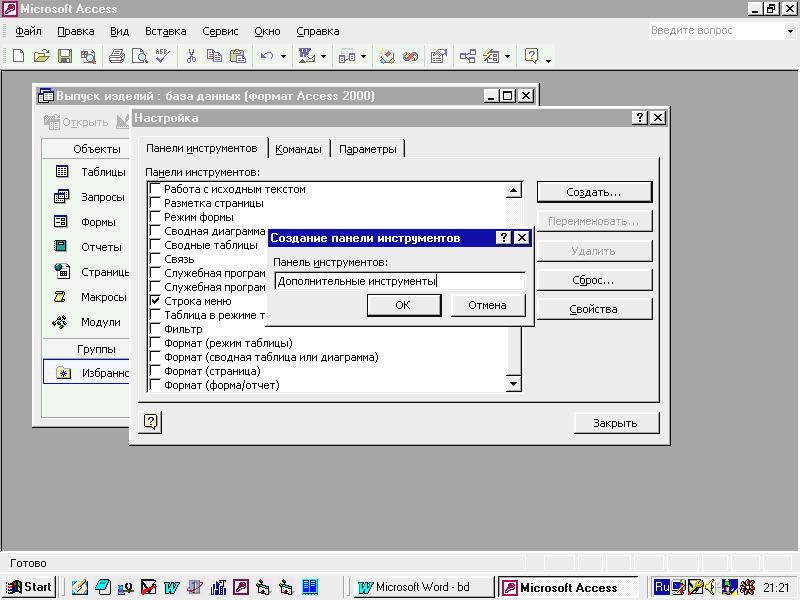
Task: Click the Свойства button
Action: [594, 309]
